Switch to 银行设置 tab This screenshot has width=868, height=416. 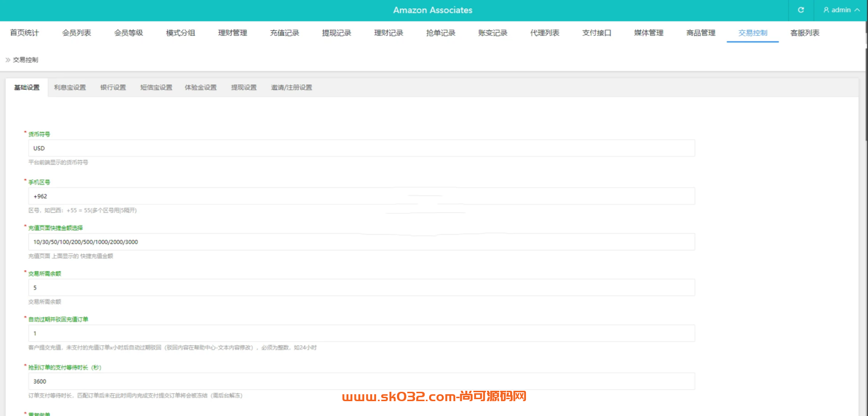(x=113, y=88)
